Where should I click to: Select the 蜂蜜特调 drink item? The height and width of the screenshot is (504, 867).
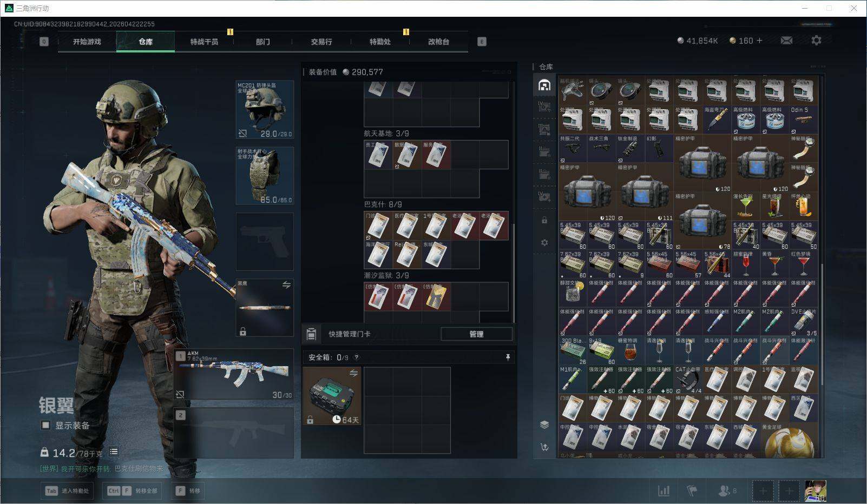point(630,351)
